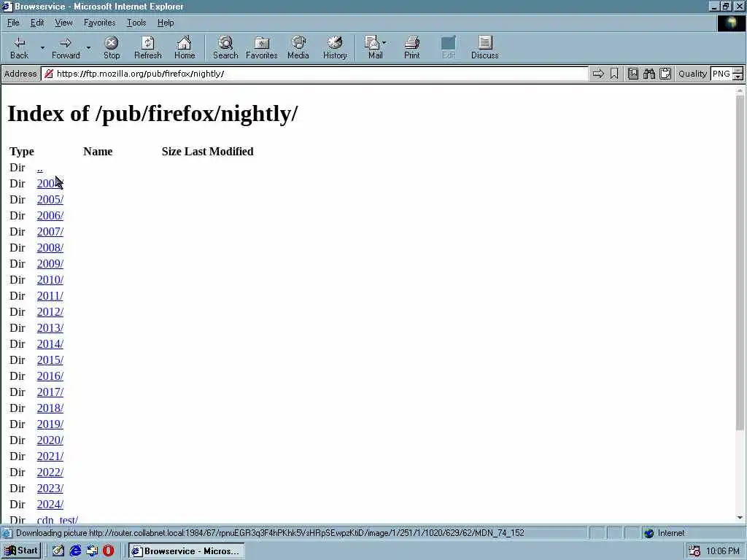Show the History panel
Viewport: 747px width, 560px height.
[335, 47]
